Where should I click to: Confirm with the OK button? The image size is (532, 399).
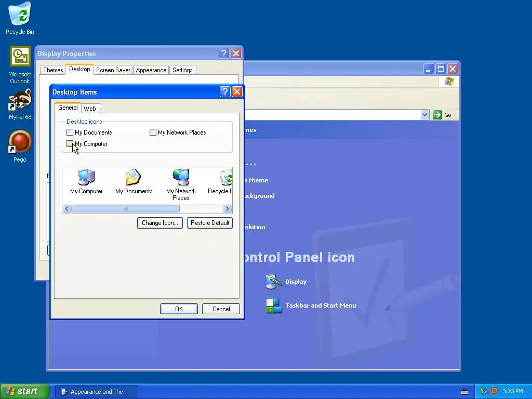point(179,309)
